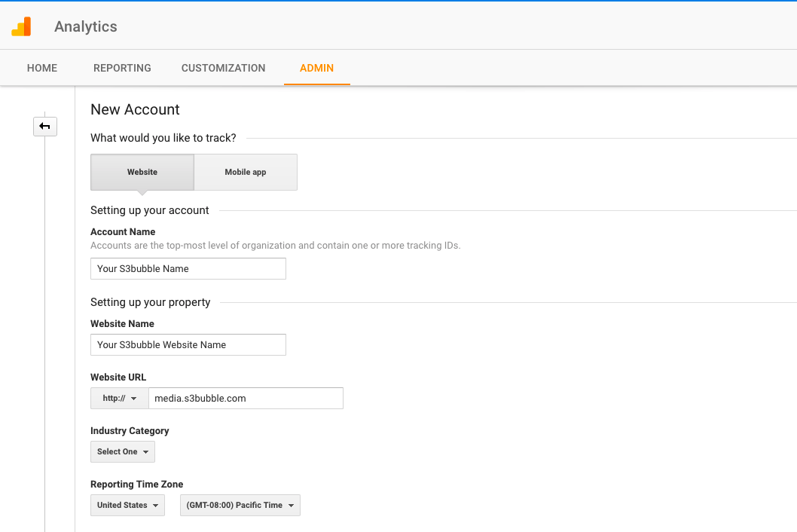Open the United States country dropdown
The width and height of the screenshot is (797, 532).
tap(127, 505)
